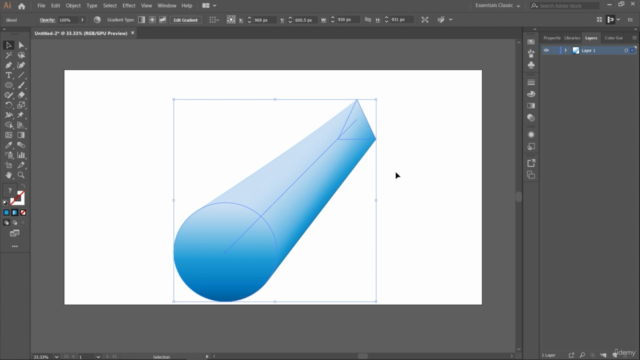The width and height of the screenshot is (640, 360).
Task: Switch to the Libraries panel tab
Action: [572, 38]
